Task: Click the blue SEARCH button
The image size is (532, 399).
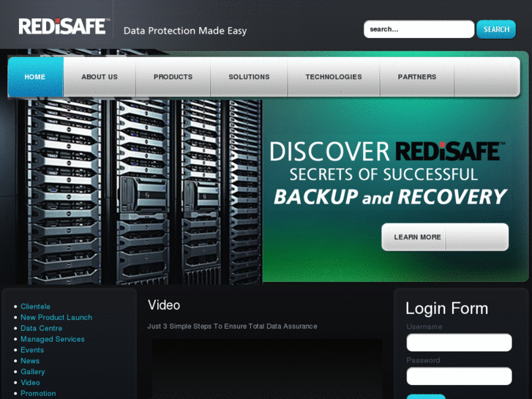Action: pyautogui.click(x=496, y=29)
